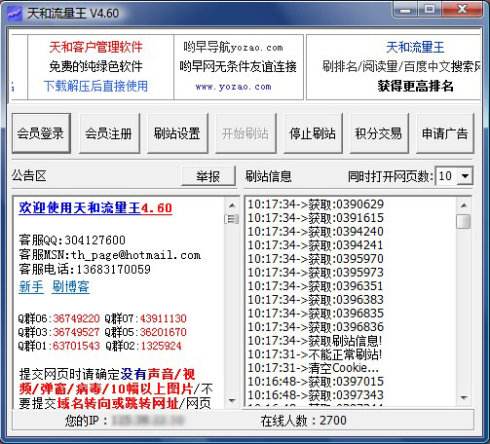Open the 会员注册 registration button
Viewport: 490px width, 444px height.
tap(109, 133)
